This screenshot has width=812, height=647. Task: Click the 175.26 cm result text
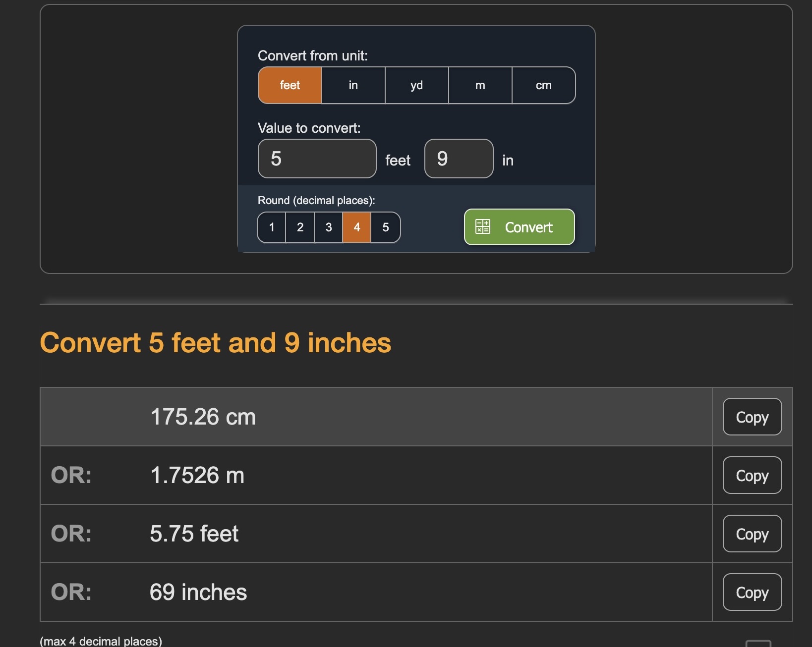[203, 417]
